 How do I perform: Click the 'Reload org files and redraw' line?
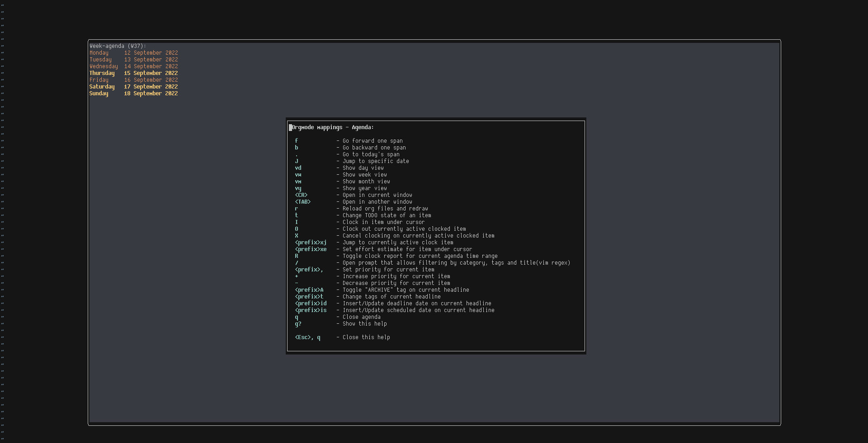[x=361, y=209]
